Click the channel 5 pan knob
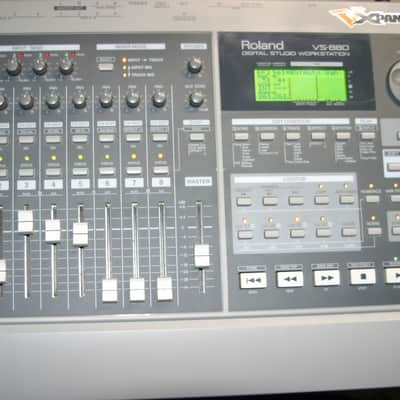Viewport: 400px width, 400px height. coord(80,100)
